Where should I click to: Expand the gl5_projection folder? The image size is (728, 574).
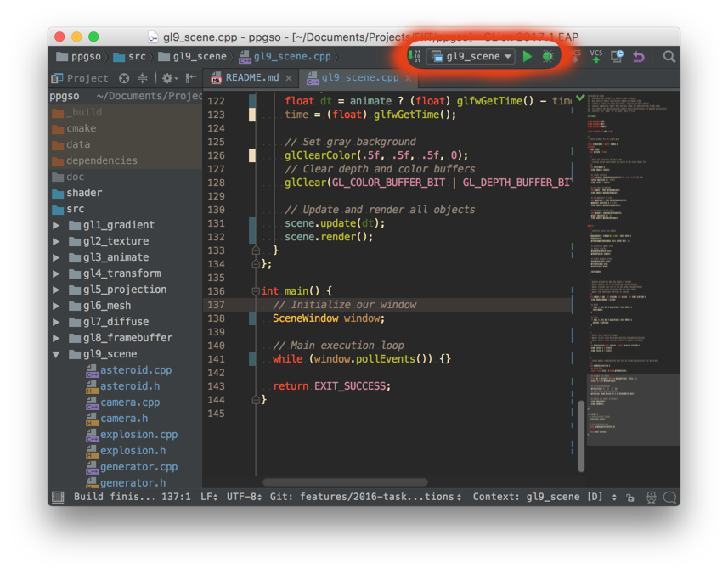[x=56, y=290]
